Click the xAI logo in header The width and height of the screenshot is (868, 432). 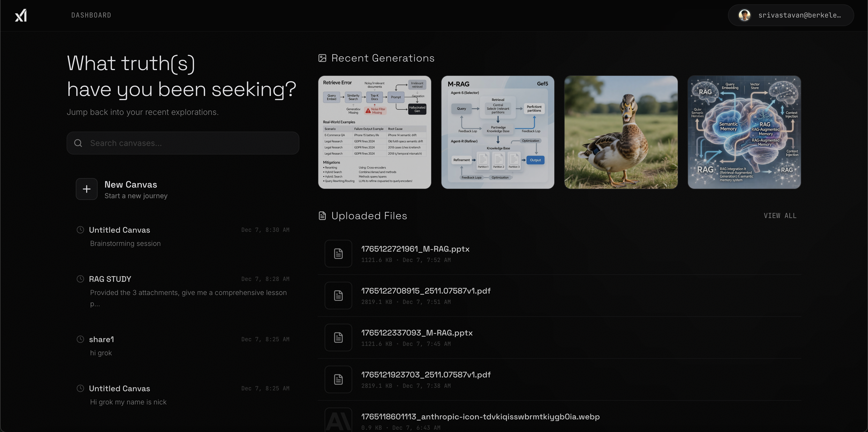tap(21, 16)
